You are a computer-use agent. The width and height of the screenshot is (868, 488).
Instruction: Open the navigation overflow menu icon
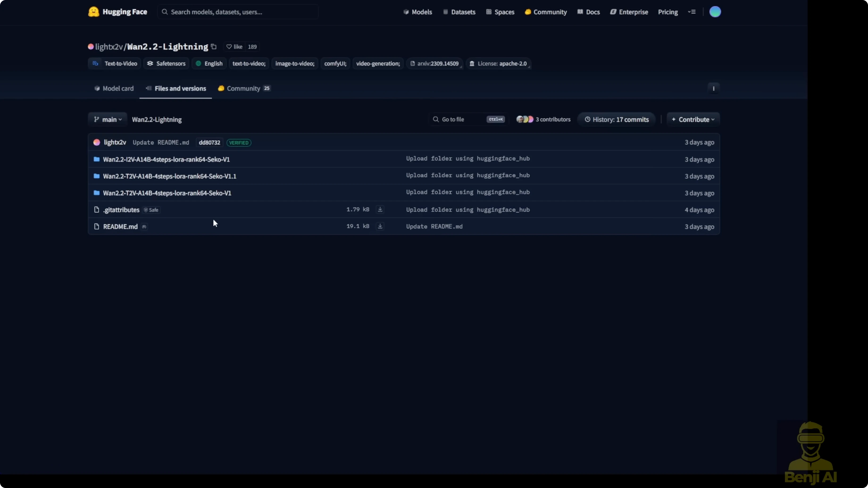[692, 12]
